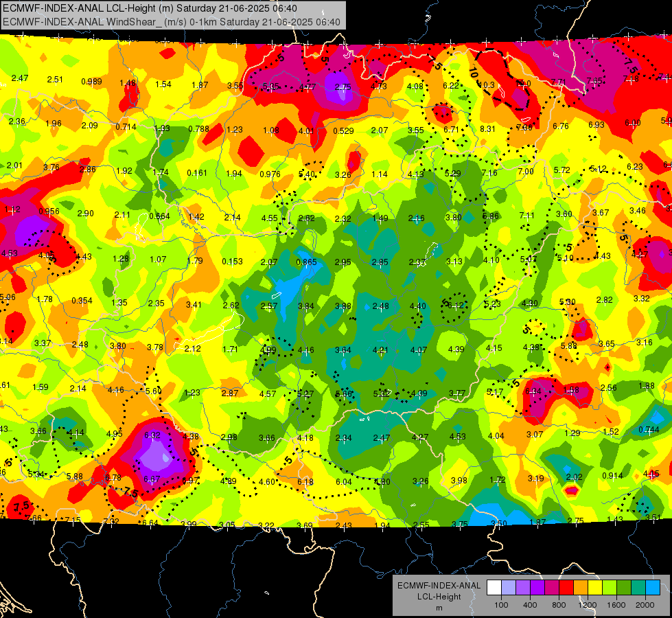Click the 5.40 value on the map
The height and width of the screenshot is (618, 672).
(306, 174)
